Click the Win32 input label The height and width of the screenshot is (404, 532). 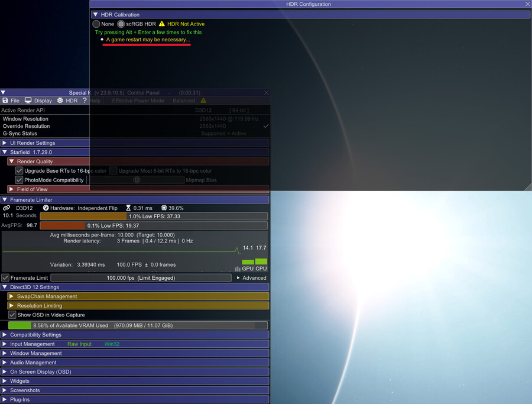click(x=112, y=344)
